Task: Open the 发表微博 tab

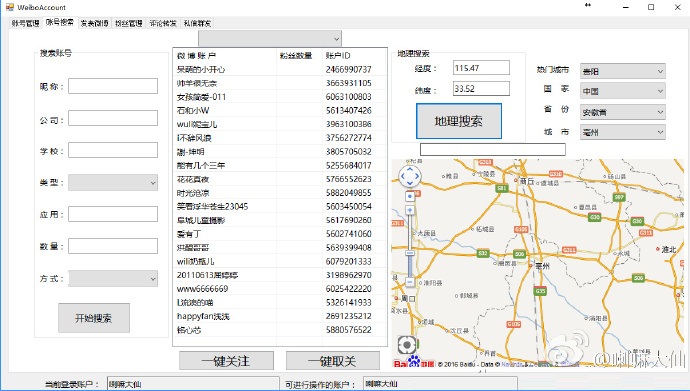Action: click(94, 23)
